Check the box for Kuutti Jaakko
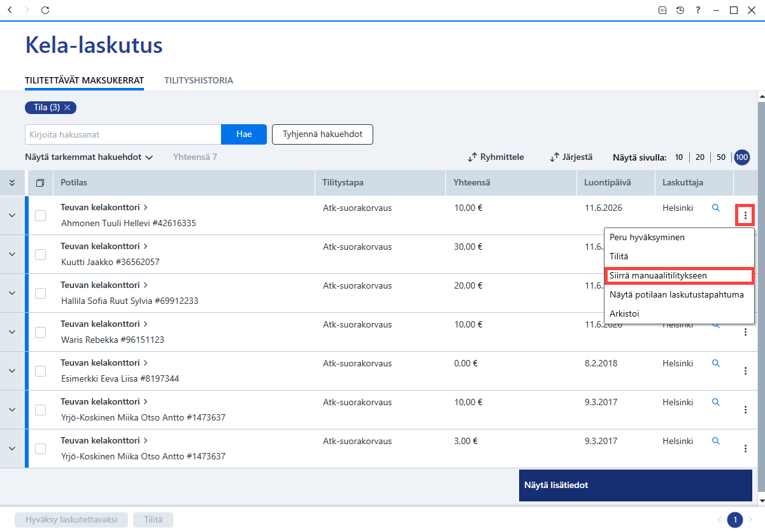Image resolution: width=765 pixels, height=532 pixels. point(40,254)
